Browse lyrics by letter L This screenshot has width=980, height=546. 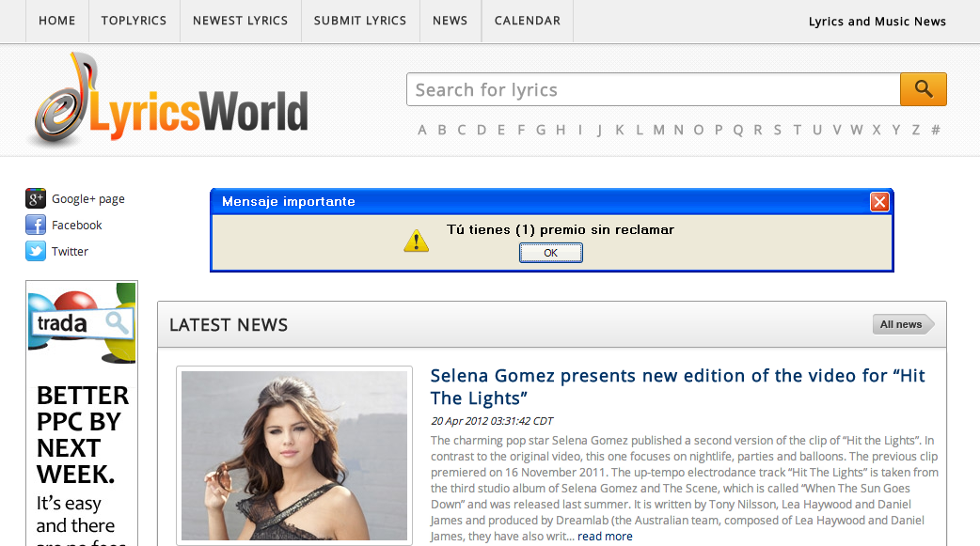[640, 130]
